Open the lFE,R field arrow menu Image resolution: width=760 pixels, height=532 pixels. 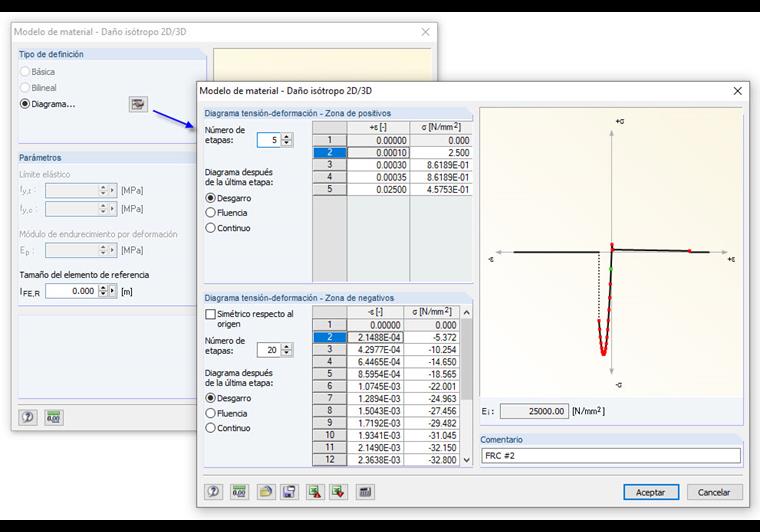(x=112, y=291)
